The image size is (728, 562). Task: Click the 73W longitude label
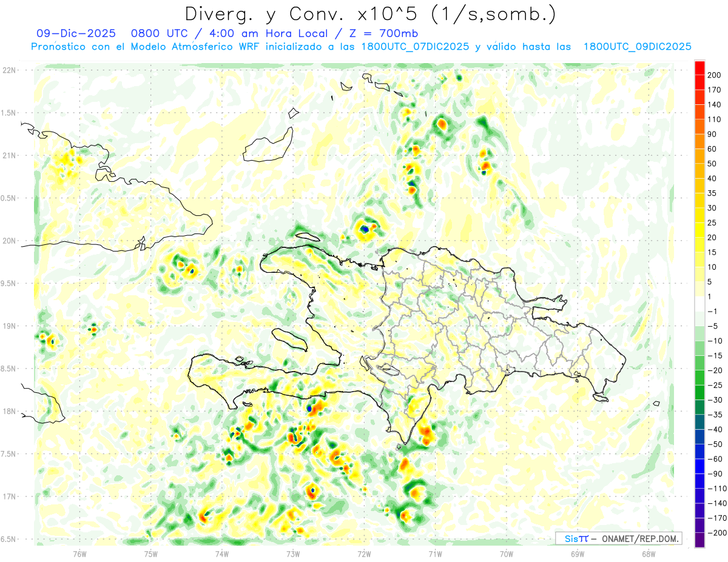click(x=293, y=554)
